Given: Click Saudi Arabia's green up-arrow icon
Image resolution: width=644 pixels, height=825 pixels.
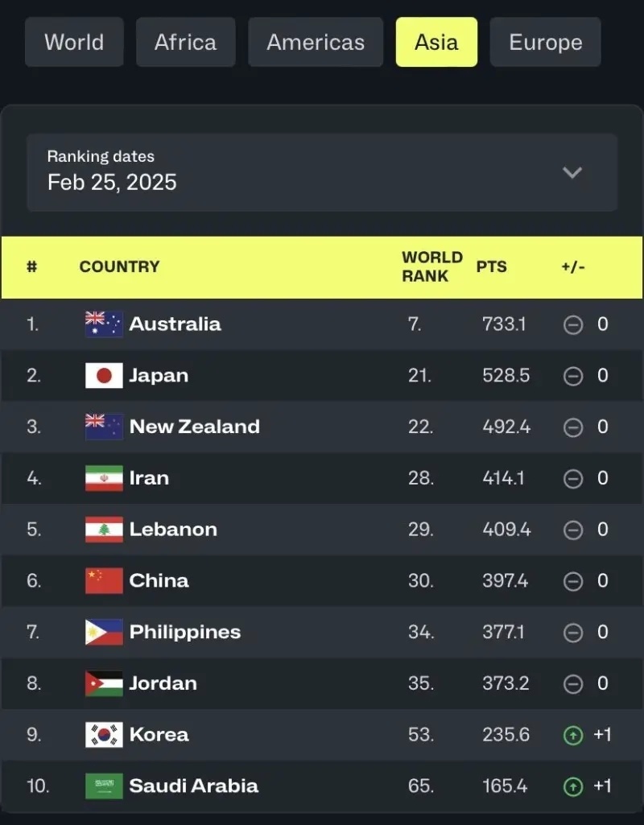Looking at the screenshot, I should (572, 786).
